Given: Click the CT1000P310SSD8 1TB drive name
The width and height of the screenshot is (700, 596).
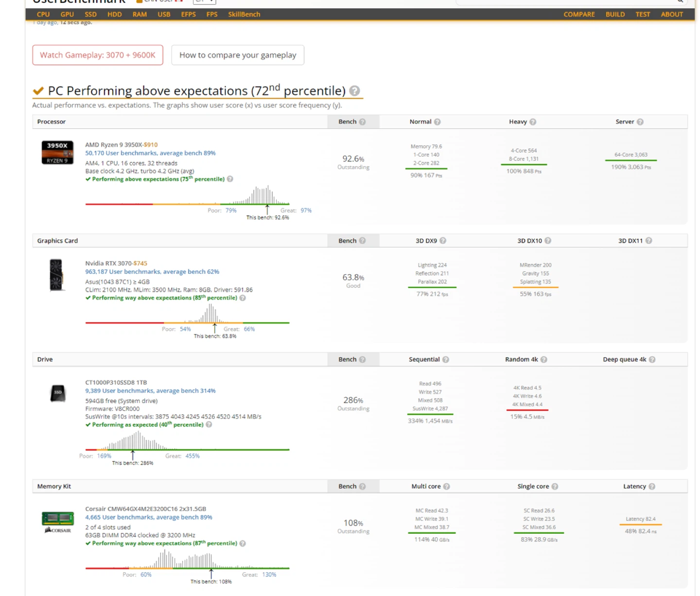Looking at the screenshot, I should (116, 383).
